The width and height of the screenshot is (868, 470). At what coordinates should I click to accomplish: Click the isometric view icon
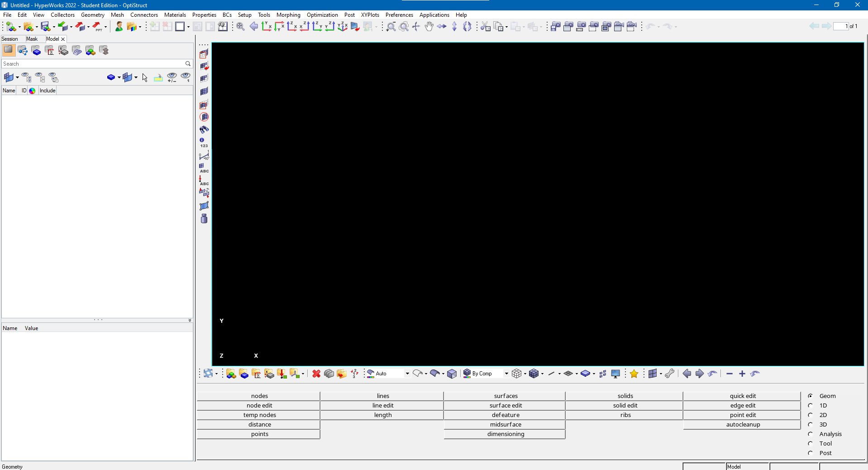tap(343, 26)
